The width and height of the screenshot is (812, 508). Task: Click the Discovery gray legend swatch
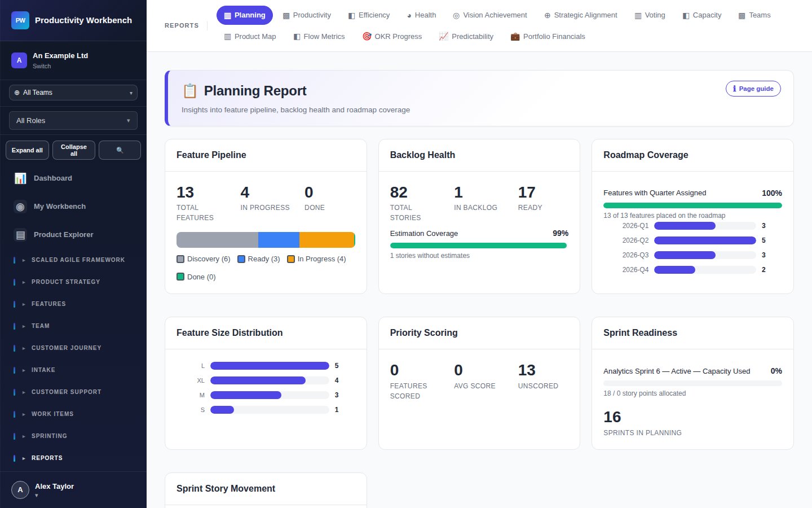tap(180, 259)
